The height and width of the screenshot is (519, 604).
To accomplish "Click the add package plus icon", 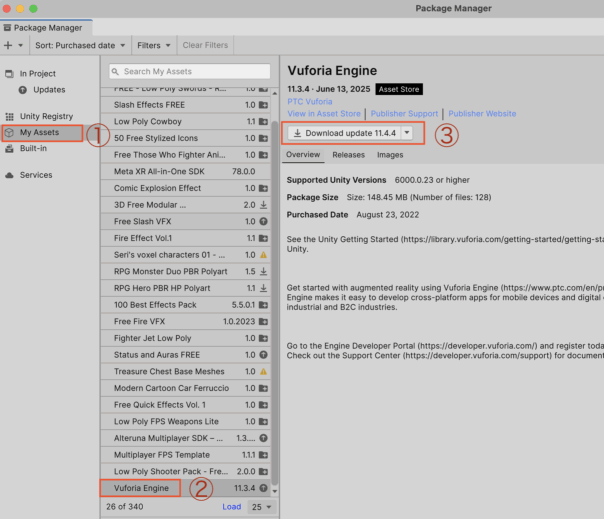I will 8,45.
